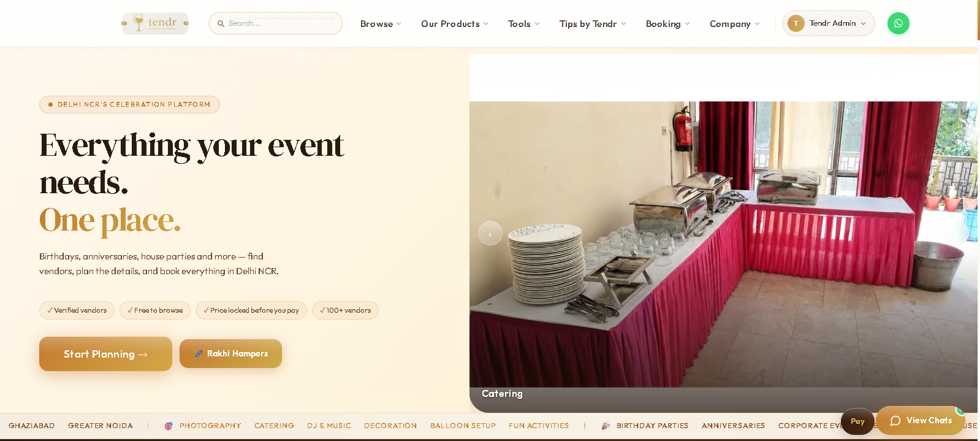Select Ghaziabad in the ticker
This screenshot has height=441, width=980.
(32, 426)
